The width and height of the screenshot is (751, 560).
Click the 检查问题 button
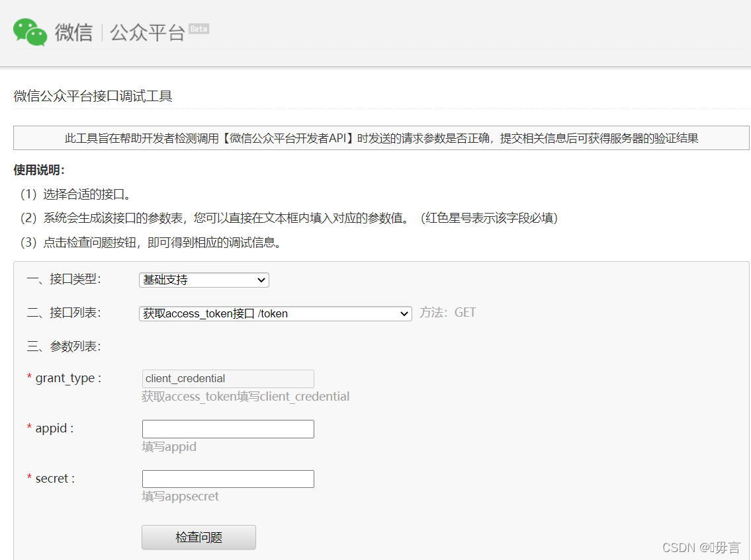pos(199,537)
